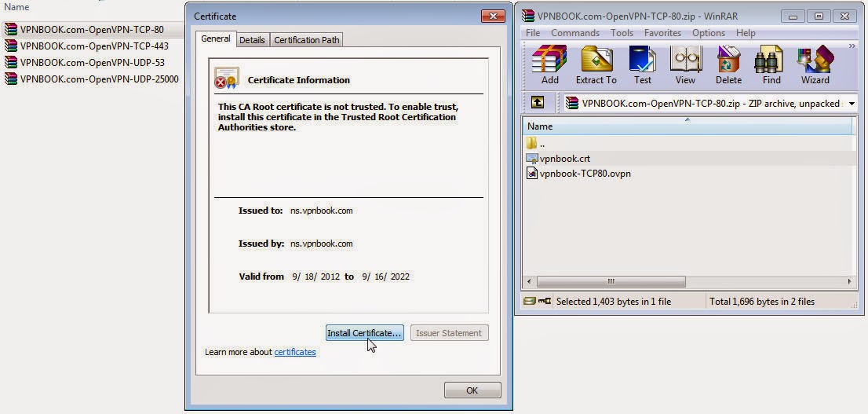Open the Help menu in WinRAR

pos(746,33)
